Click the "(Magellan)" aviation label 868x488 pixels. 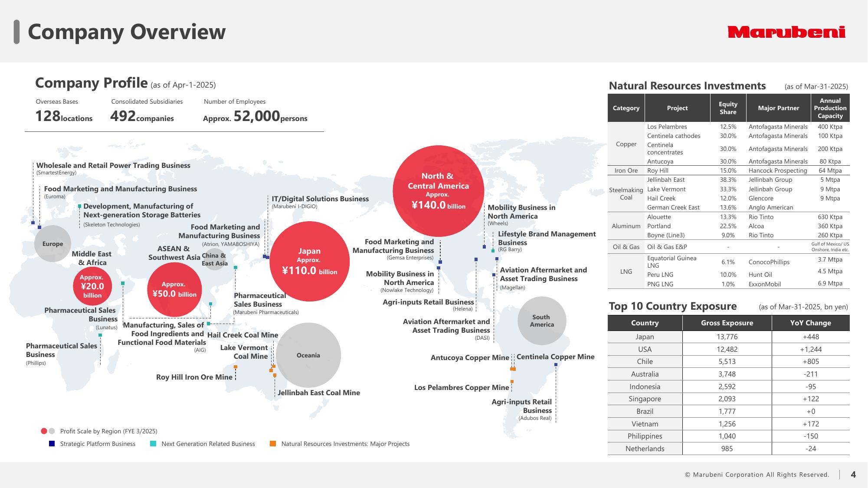pos(512,288)
